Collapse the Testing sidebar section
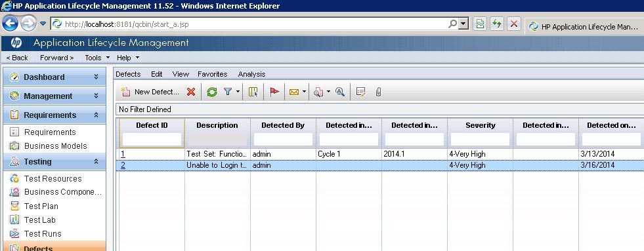The height and width of the screenshot is (251, 644). (x=96, y=162)
